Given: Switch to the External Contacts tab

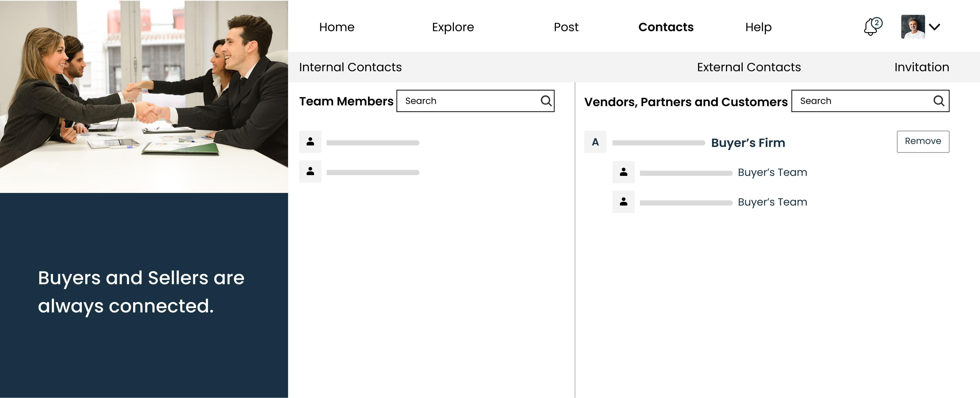Looking at the screenshot, I should [749, 67].
